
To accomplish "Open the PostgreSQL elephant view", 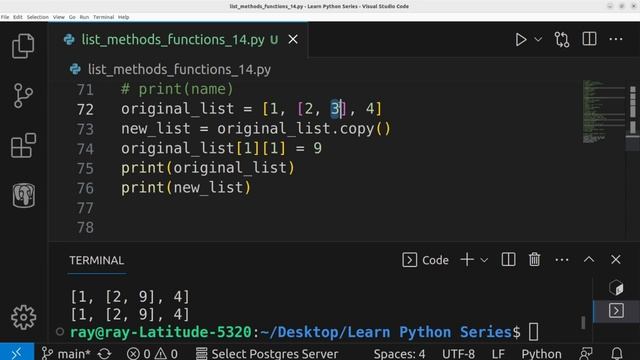I will tap(23, 195).
